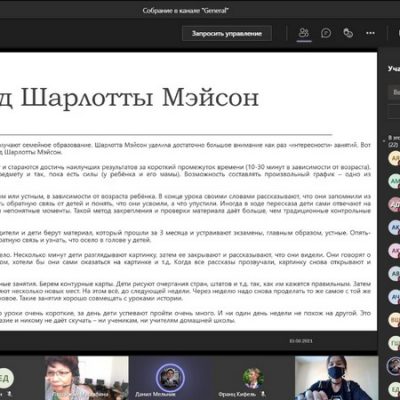This screenshot has width=400, height=400.
Task: Select the green АМ participant avatar
Action: tap(395, 181)
